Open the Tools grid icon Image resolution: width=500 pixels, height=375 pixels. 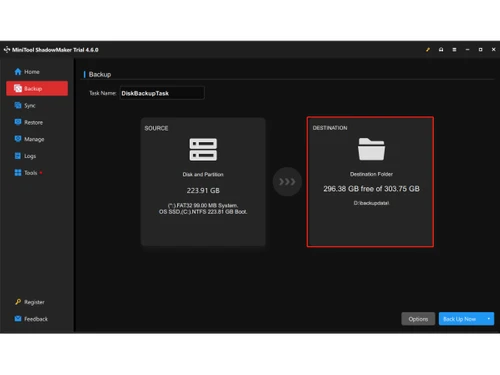coord(18,172)
